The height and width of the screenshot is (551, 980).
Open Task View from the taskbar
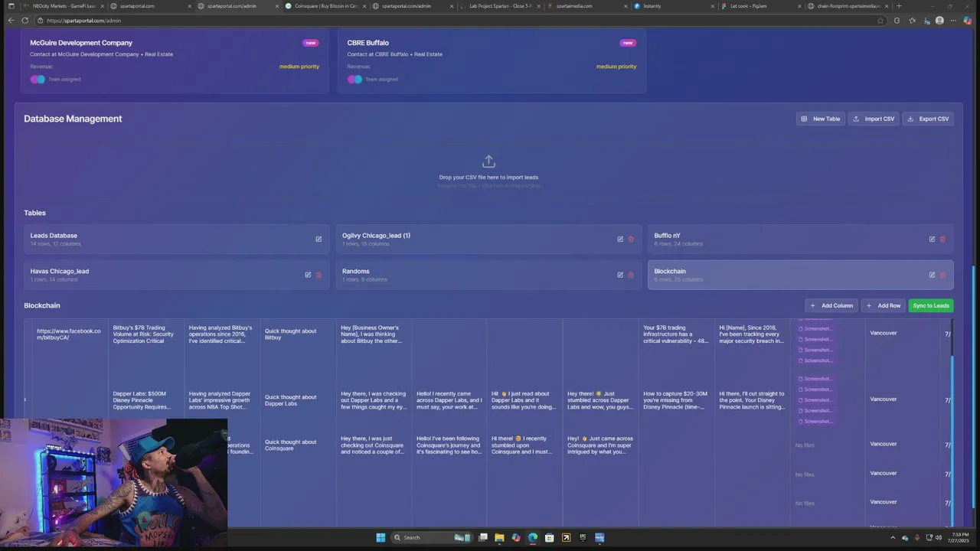(x=482, y=537)
